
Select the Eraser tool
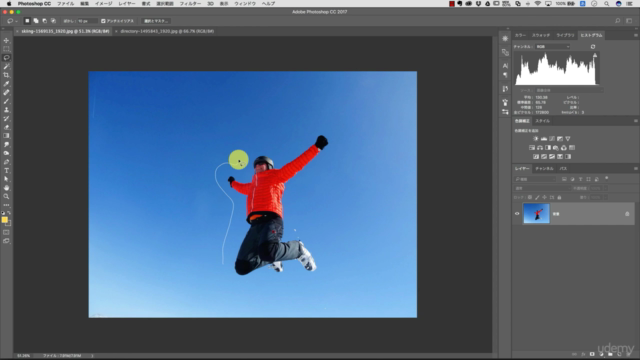[x=6, y=127]
